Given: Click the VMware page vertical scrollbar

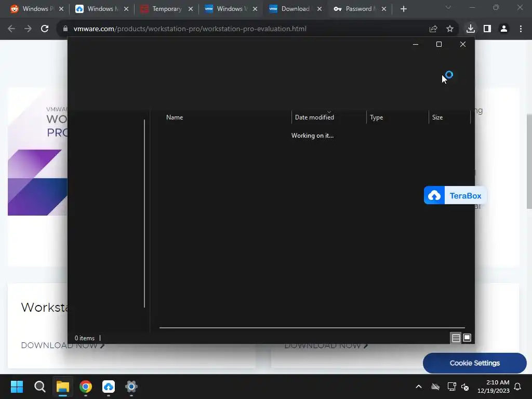Looking at the screenshot, I should point(529,162).
